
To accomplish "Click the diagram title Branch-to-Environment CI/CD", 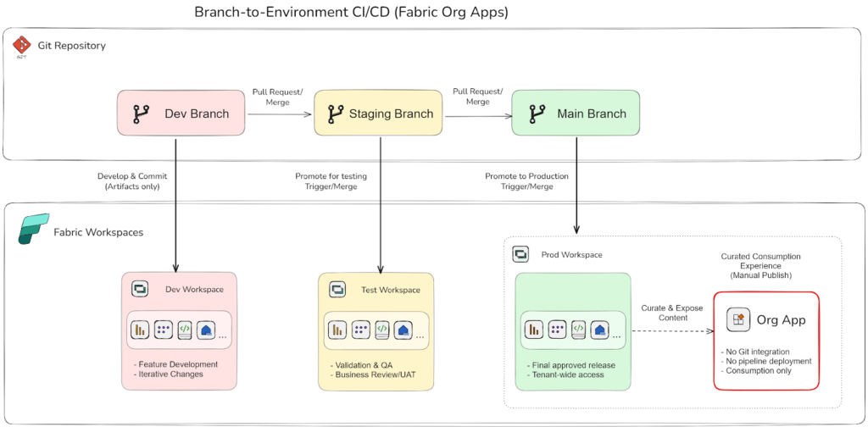I will click(351, 12).
